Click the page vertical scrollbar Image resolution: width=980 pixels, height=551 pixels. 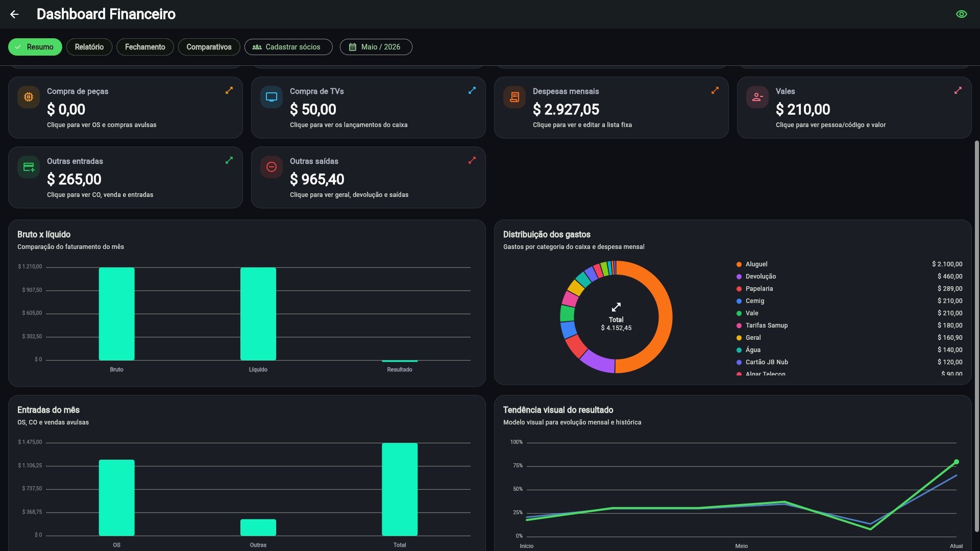coord(976,337)
